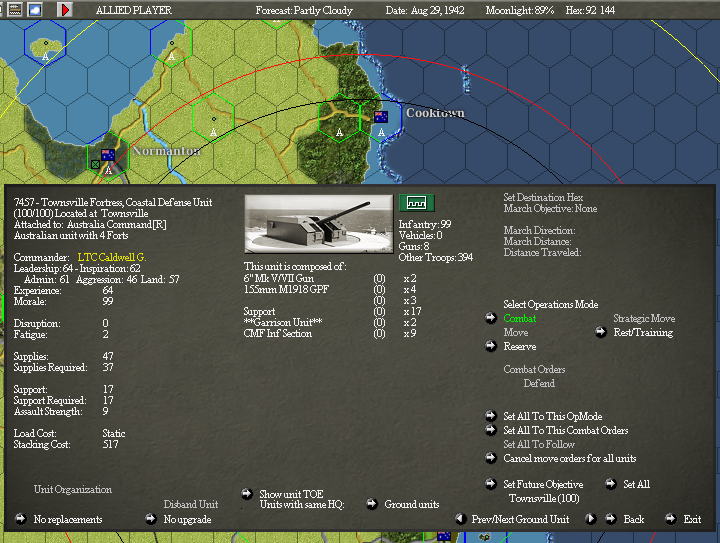Click the ALLIED PLAYER label
Screen dimensions: 720x543
[134, 10]
